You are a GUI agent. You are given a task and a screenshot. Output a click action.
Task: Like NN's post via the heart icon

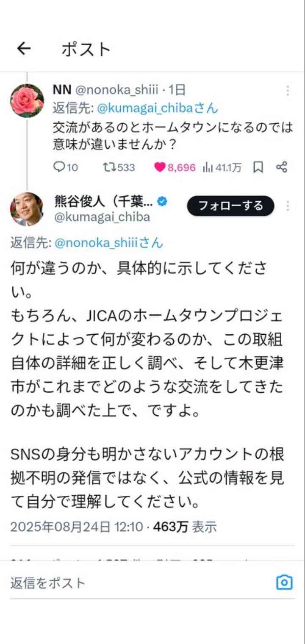[160, 167]
